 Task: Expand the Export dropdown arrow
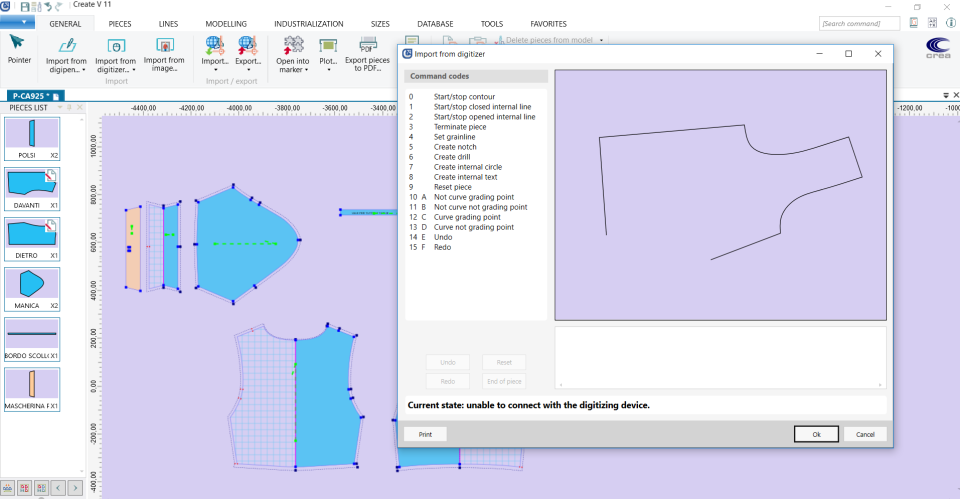tap(248, 70)
